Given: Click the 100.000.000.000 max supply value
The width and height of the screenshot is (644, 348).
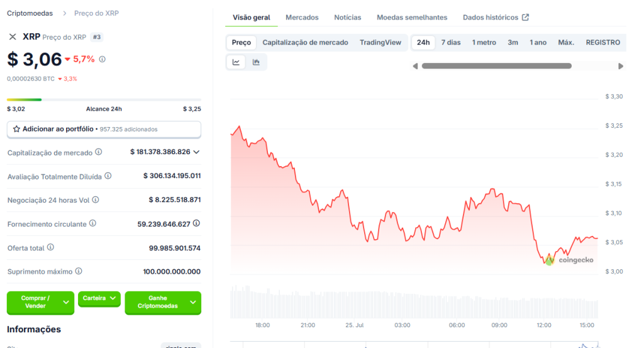Looking at the screenshot, I should click(x=172, y=272).
